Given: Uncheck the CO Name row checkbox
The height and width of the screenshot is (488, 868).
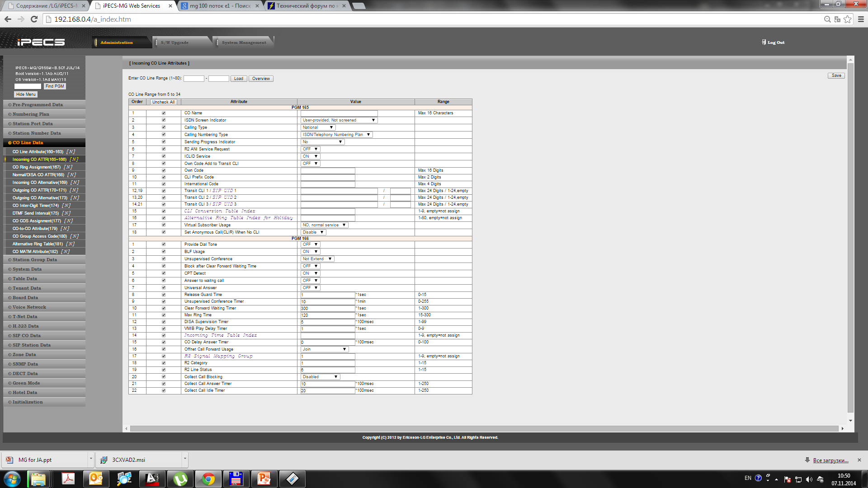Looking at the screenshot, I should click(x=164, y=113).
